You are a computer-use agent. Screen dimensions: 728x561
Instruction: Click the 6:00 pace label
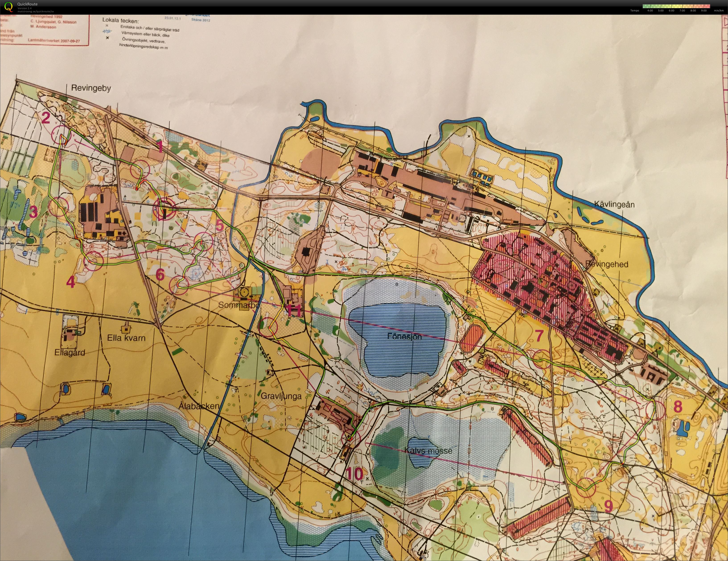point(671,11)
